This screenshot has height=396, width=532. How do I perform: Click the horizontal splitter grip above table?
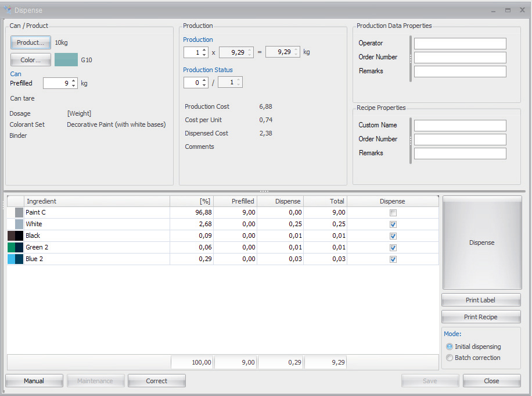(264, 191)
